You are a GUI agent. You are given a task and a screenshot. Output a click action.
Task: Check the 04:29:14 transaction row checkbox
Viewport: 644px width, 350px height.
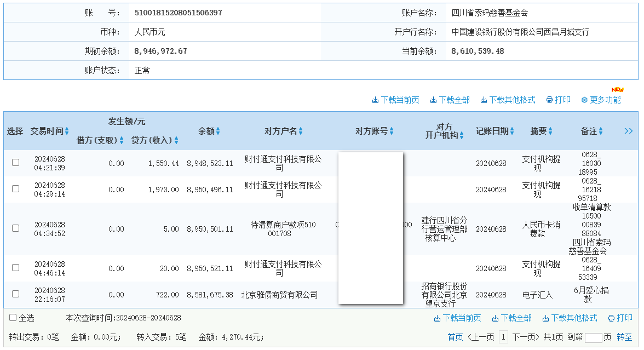pyautogui.click(x=15, y=189)
